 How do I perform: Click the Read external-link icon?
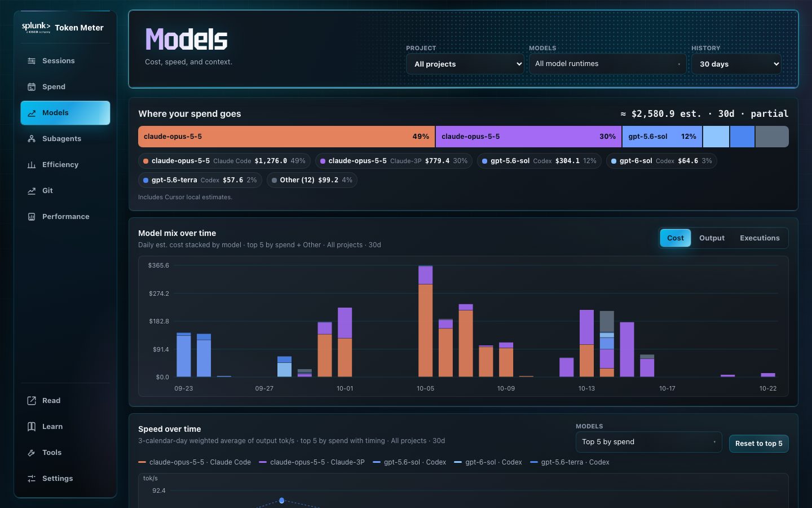click(x=32, y=401)
